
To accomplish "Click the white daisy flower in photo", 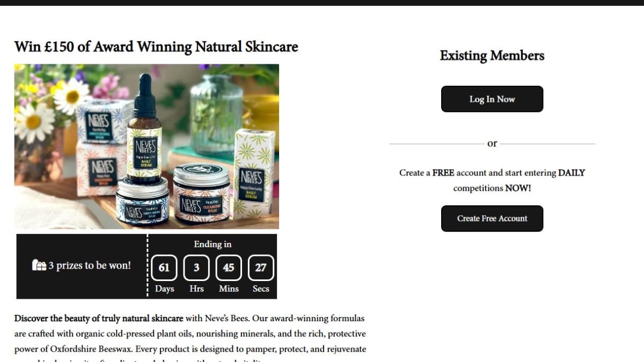I will [71, 96].
